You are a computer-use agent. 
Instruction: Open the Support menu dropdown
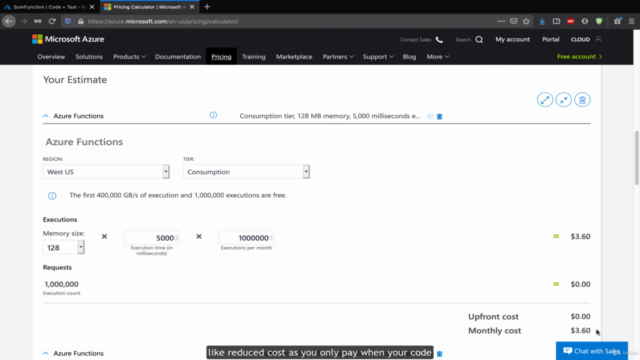click(378, 57)
